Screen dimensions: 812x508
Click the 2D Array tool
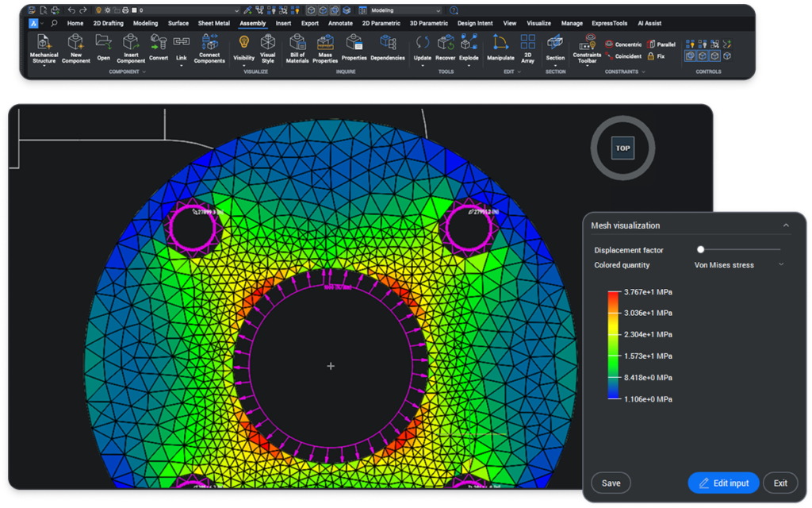527,48
